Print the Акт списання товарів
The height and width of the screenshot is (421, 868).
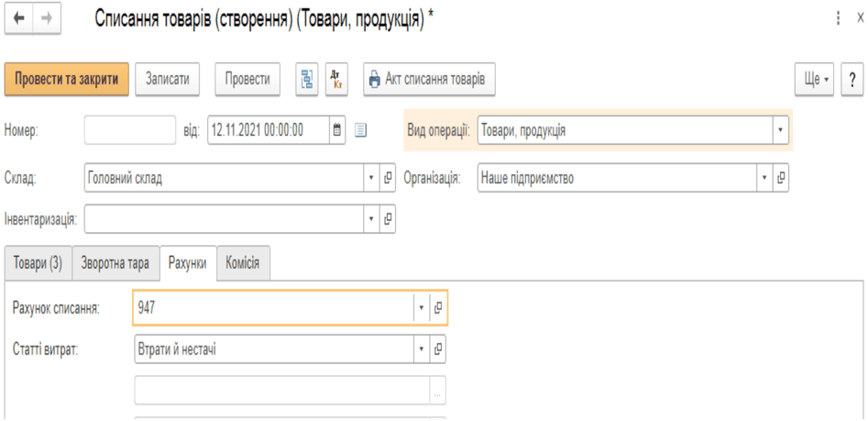point(429,79)
